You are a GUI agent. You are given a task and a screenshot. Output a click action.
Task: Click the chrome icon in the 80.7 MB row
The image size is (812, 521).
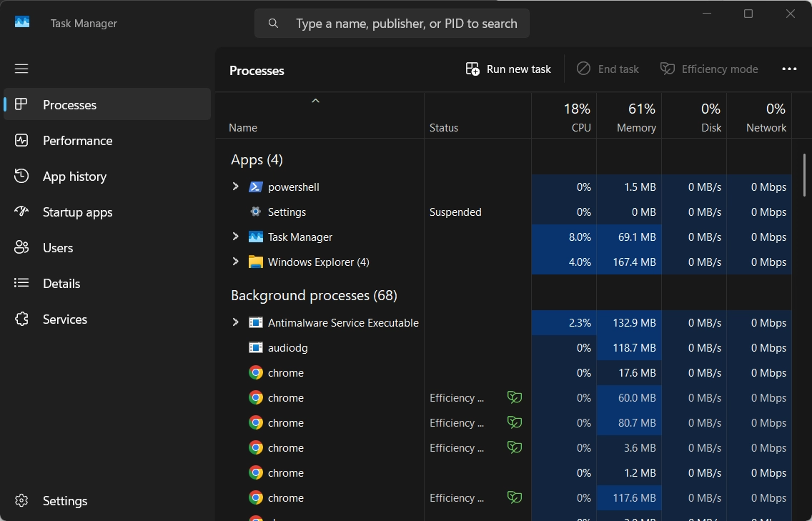click(x=255, y=422)
